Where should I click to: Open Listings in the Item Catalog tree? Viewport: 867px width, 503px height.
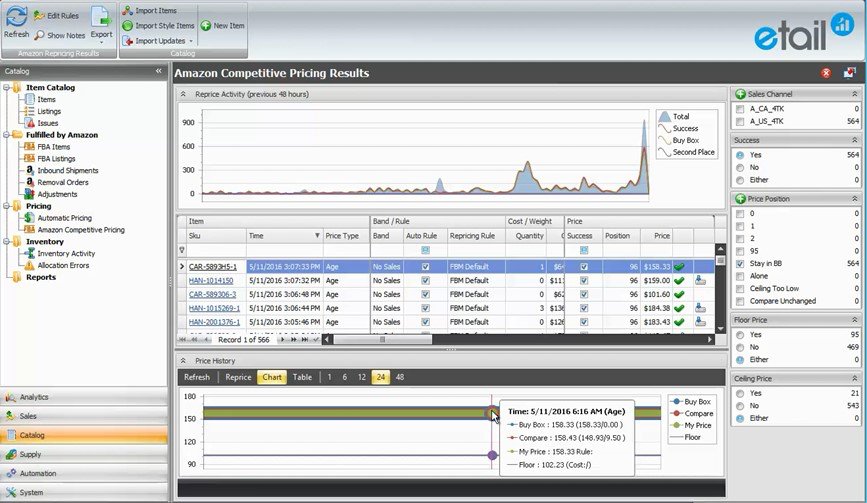[x=49, y=111]
